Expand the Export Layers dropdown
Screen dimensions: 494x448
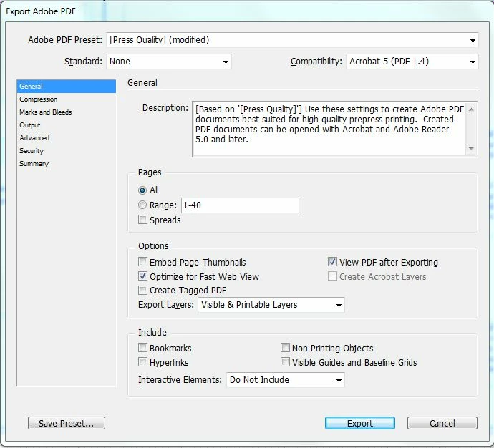(271, 305)
